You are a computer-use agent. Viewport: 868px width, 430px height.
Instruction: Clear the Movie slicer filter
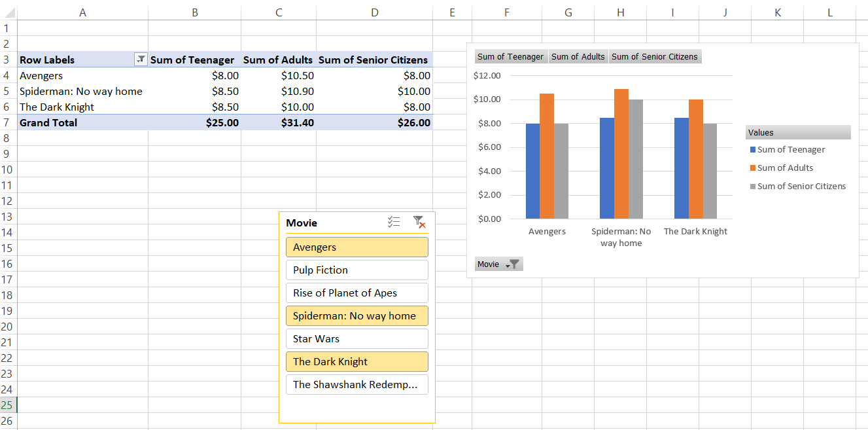tap(419, 223)
